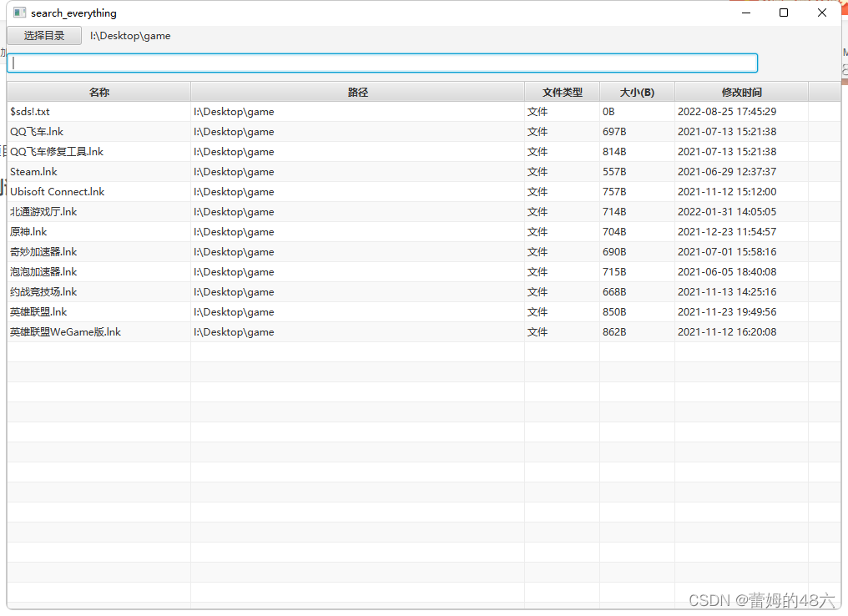Viewport: 848px width, 616px height.
Task: Sort by the 路径 column header
Action: click(x=357, y=92)
